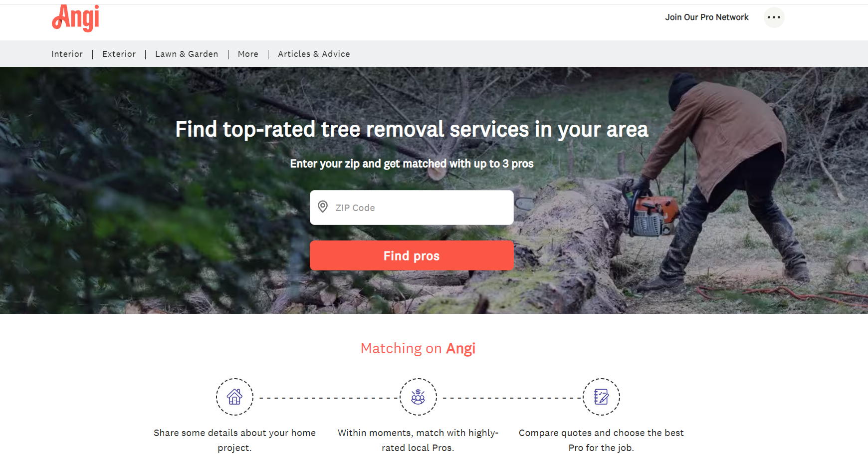This screenshot has height=454, width=868.
Task: Click the Angi logo in the header
Action: [75, 18]
